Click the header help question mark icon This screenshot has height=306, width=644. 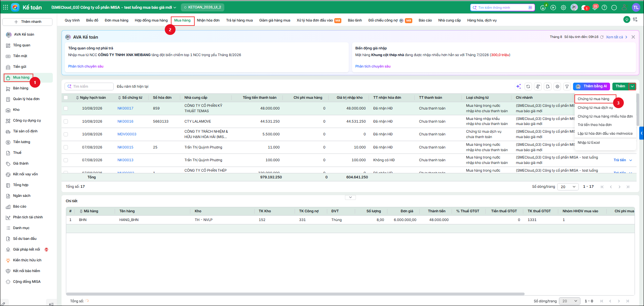[x=604, y=7]
